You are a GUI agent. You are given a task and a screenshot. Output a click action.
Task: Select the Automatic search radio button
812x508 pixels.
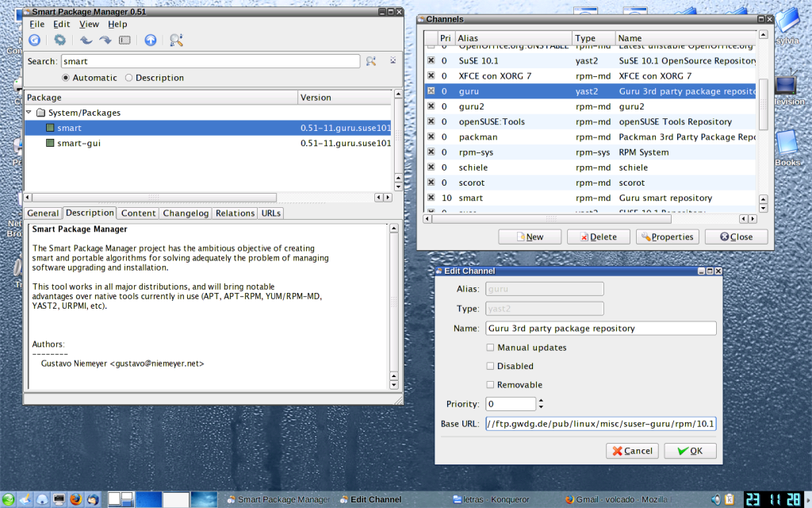tap(66, 78)
